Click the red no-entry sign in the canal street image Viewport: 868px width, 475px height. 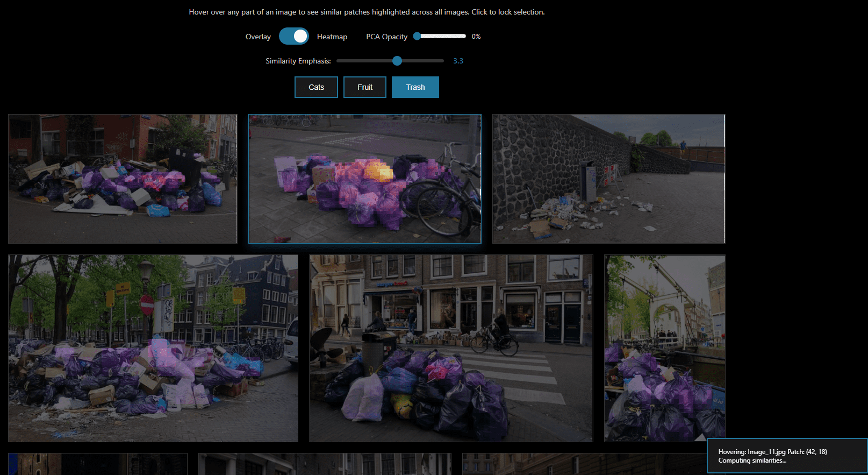[146, 304]
